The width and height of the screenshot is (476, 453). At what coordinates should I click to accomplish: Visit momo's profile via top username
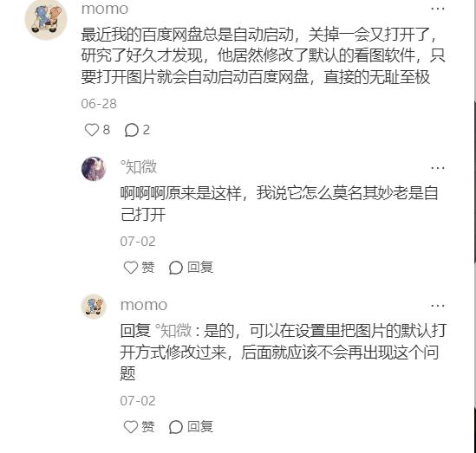coord(105,9)
